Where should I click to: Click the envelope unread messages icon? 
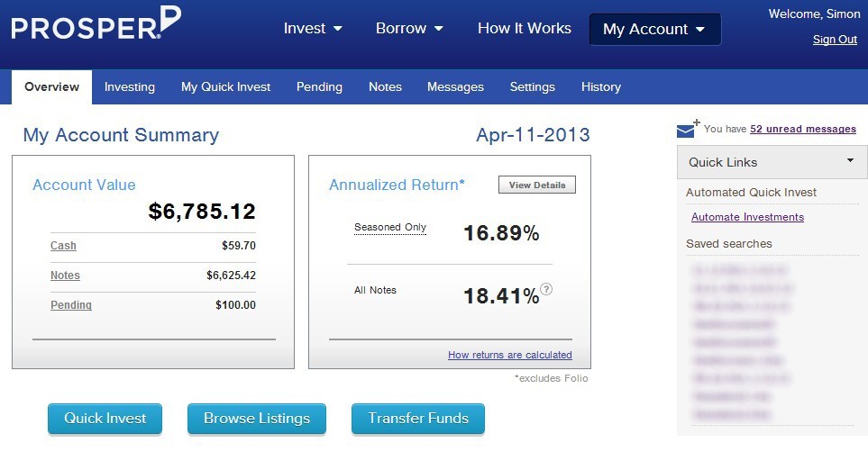[688, 129]
